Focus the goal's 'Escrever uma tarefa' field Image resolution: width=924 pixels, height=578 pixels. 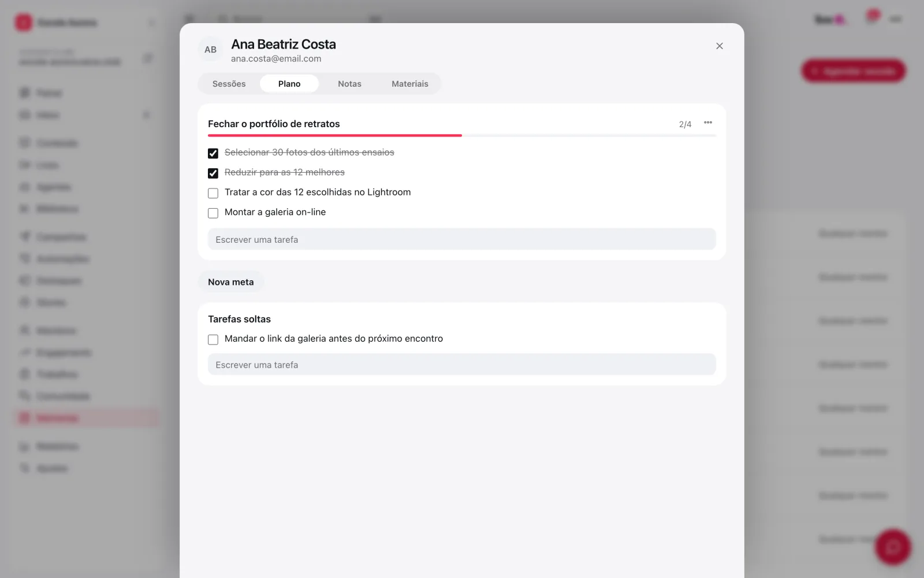462,239
